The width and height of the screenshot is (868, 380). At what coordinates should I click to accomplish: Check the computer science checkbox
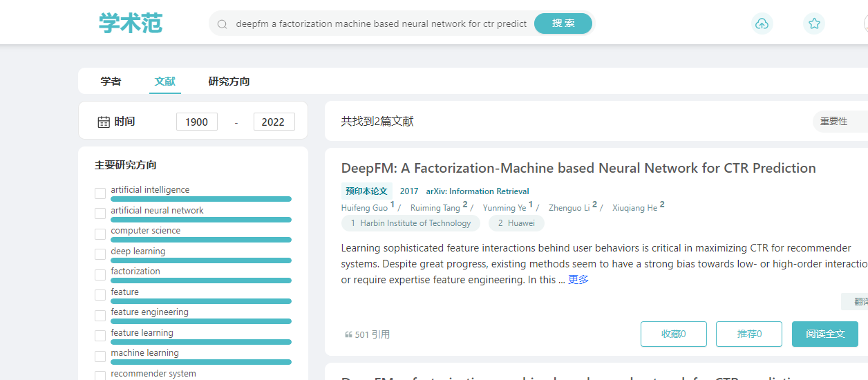coord(100,234)
